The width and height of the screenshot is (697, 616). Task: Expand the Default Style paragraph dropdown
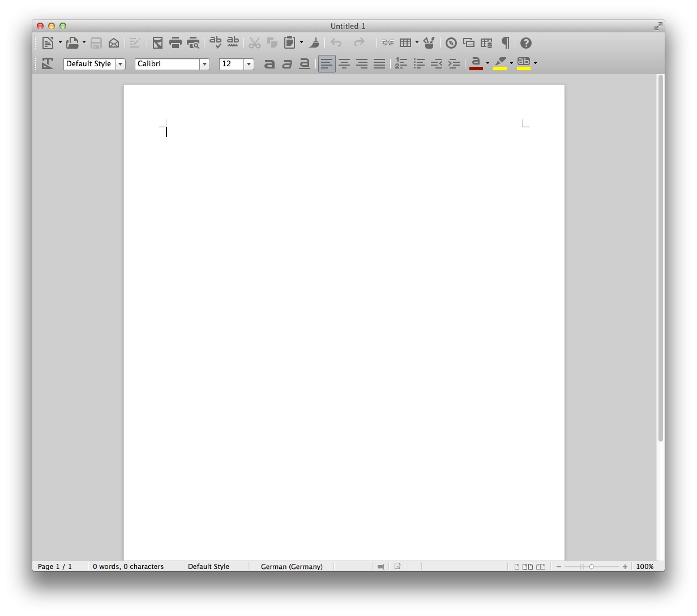(x=120, y=65)
